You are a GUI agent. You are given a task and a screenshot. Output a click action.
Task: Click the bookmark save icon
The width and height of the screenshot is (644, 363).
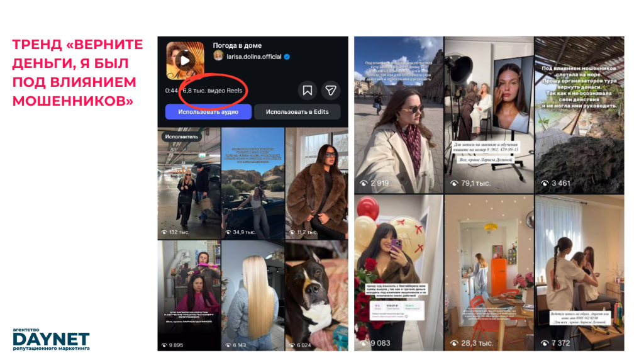tap(307, 91)
